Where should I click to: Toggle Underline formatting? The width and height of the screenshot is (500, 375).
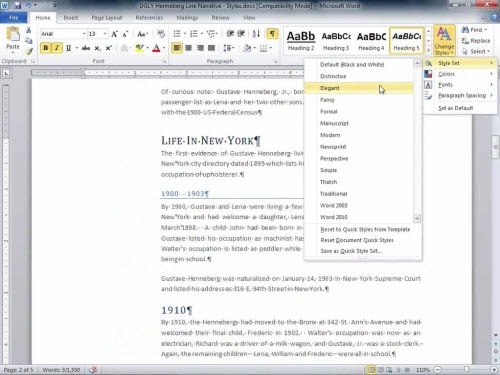68,48
